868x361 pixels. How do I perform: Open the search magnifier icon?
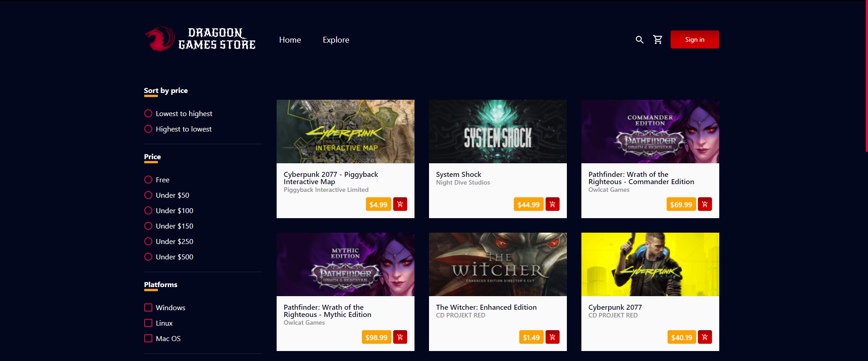tap(639, 39)
